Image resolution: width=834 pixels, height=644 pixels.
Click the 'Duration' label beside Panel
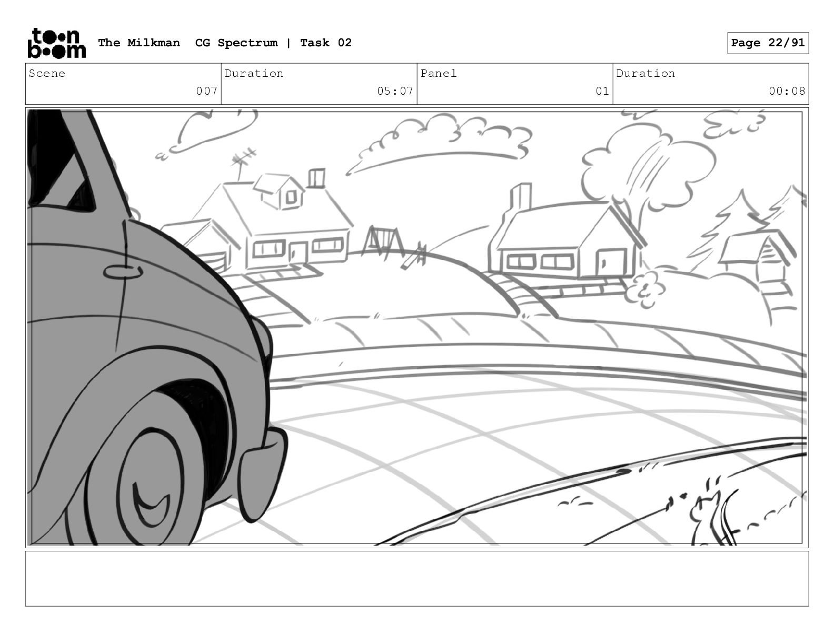pos(646,73)
